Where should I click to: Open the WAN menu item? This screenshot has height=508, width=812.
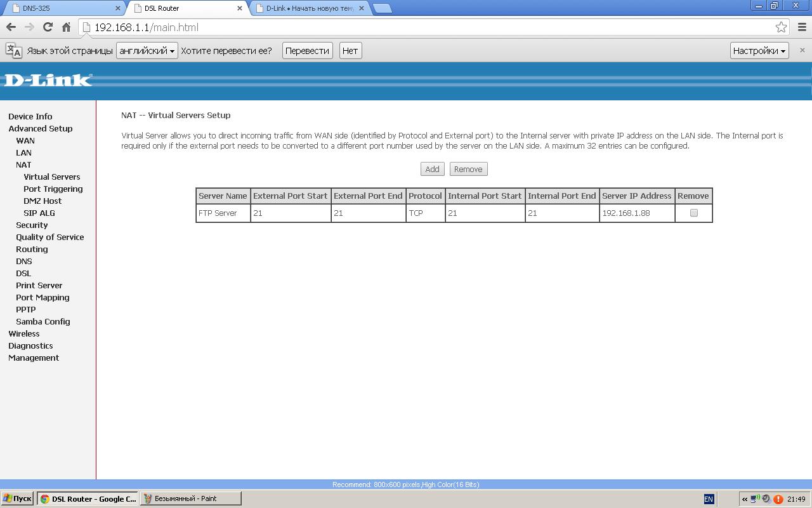coord(25,140)
